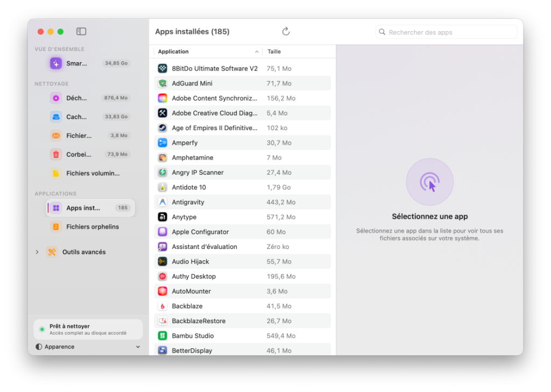Click the red trash Corbei... icon

[x=56, y=154]
